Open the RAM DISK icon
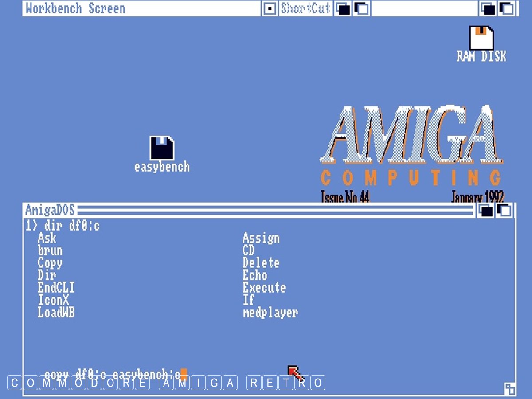Screen dimensions: 532x399 click(x=481, y=39)
